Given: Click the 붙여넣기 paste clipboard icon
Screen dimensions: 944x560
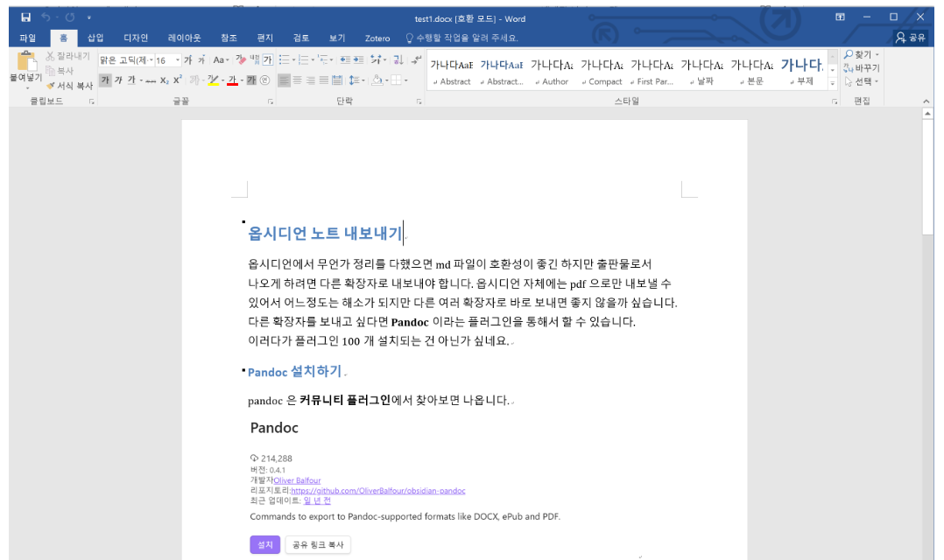Looking at the screenshot, I should (26, 60).
